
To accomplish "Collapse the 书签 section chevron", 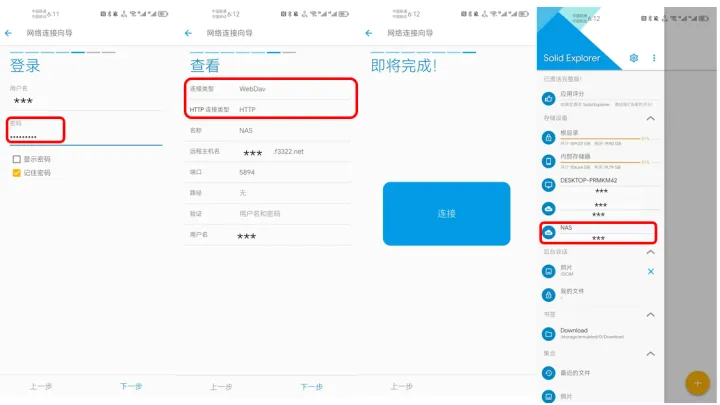I will 650,314.
